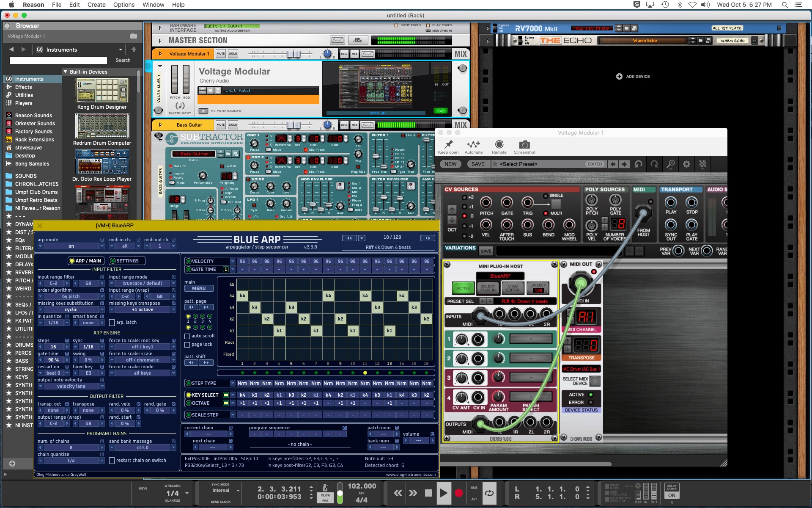This screenshot has width=812, height=508.
Task: Click Add Device plus icon in right rack
Action: click(x=619, y=77)
